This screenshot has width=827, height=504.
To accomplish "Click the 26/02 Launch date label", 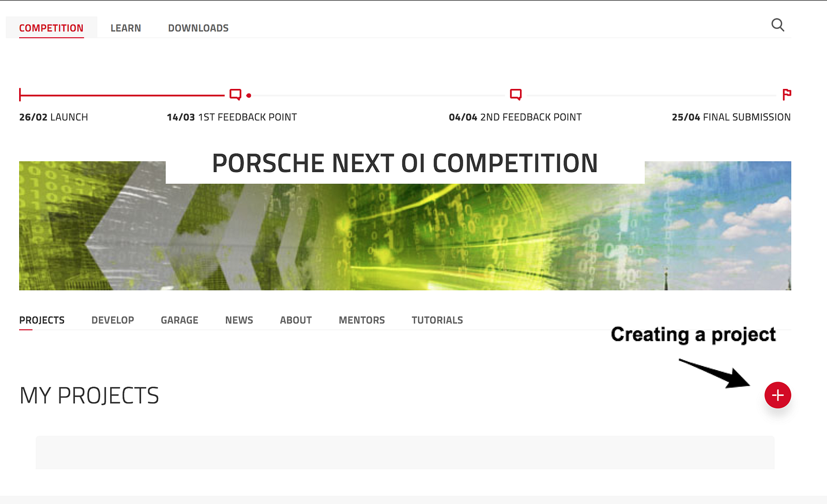I will (x=54, y=117).
